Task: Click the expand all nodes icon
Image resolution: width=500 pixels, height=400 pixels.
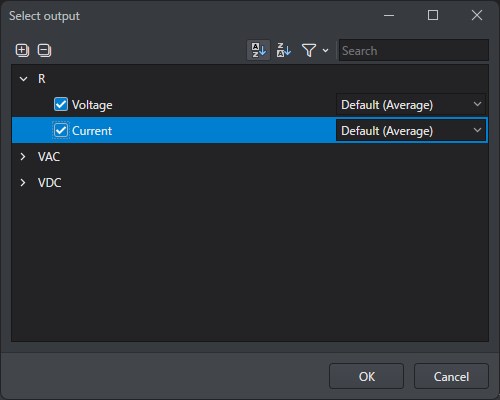Action: point(22,50)
